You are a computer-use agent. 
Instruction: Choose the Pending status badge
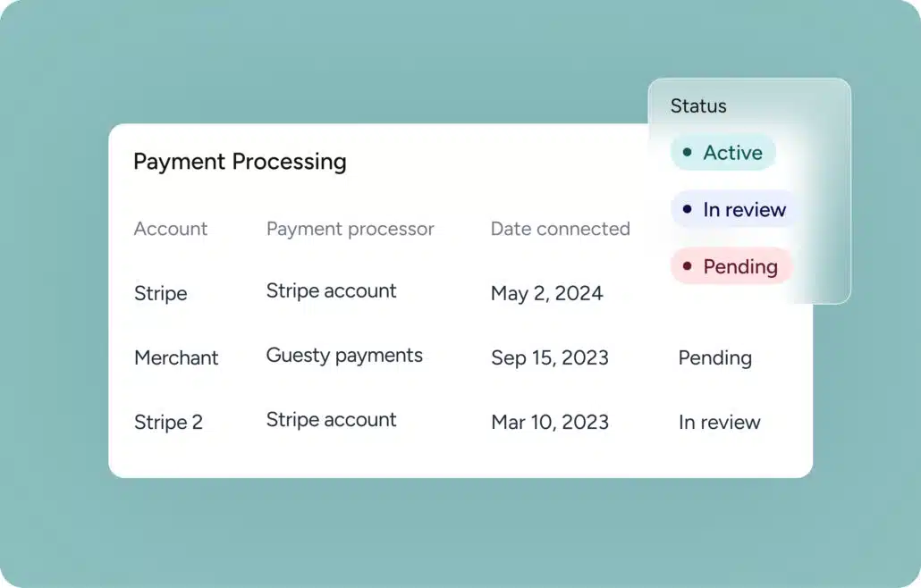click(x=731, y=266)
